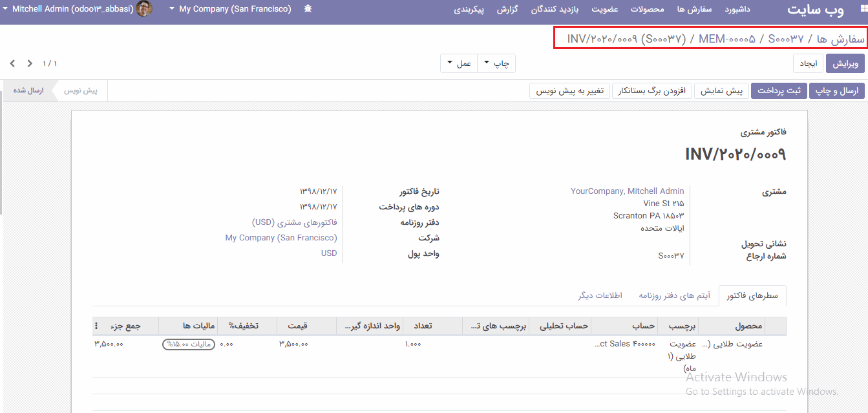
Task: Click ویرایش edit button
Action: [x=845, y=63]
